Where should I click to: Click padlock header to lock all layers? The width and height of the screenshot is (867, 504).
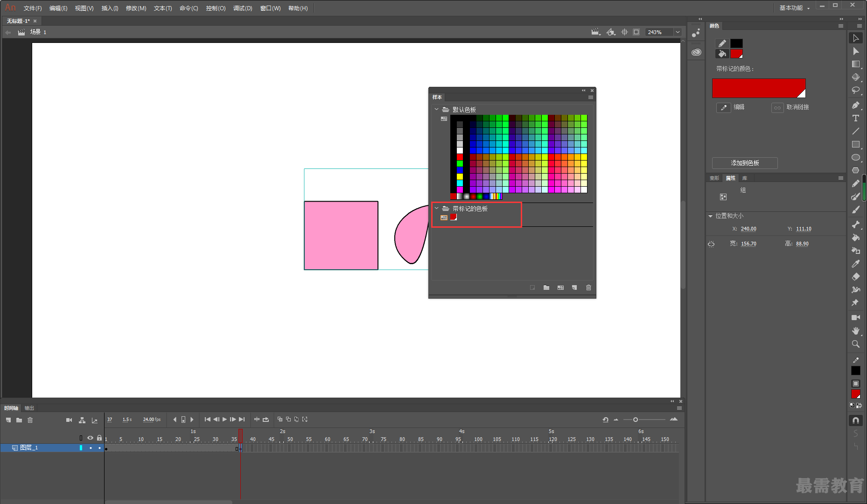[99, 438]
